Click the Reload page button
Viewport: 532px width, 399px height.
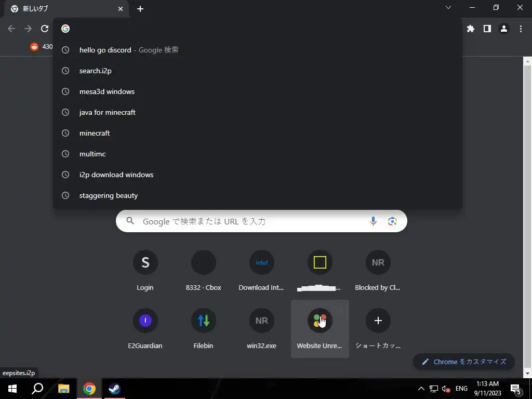45,29
